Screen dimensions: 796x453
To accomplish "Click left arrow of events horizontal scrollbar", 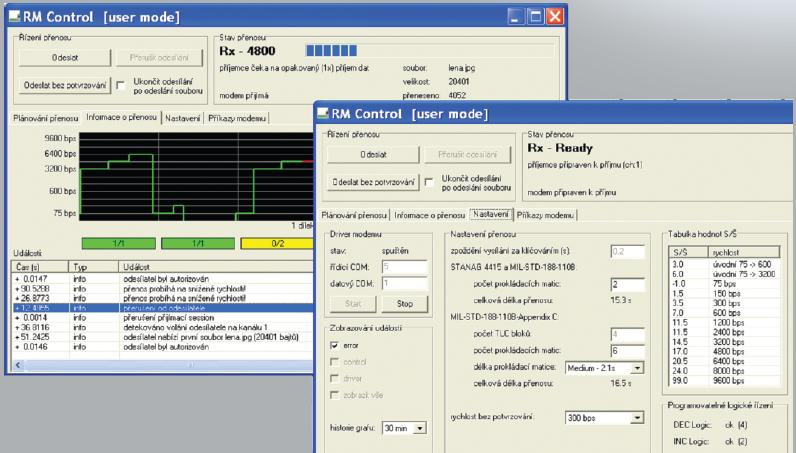I will pos(18,365).
